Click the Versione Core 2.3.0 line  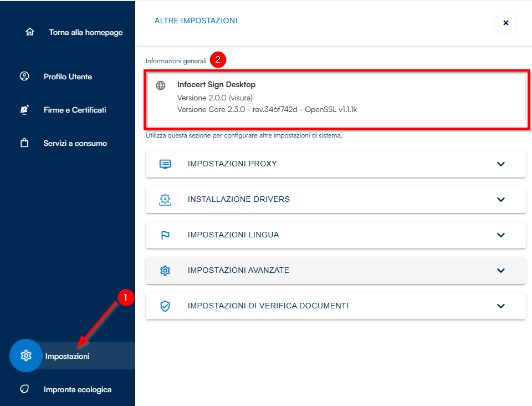(x=267, y=109)
